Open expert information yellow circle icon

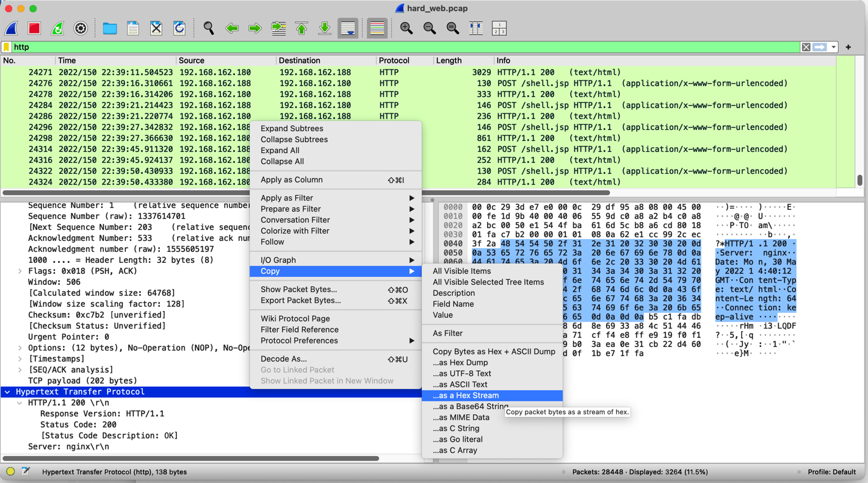pos(10,471)
